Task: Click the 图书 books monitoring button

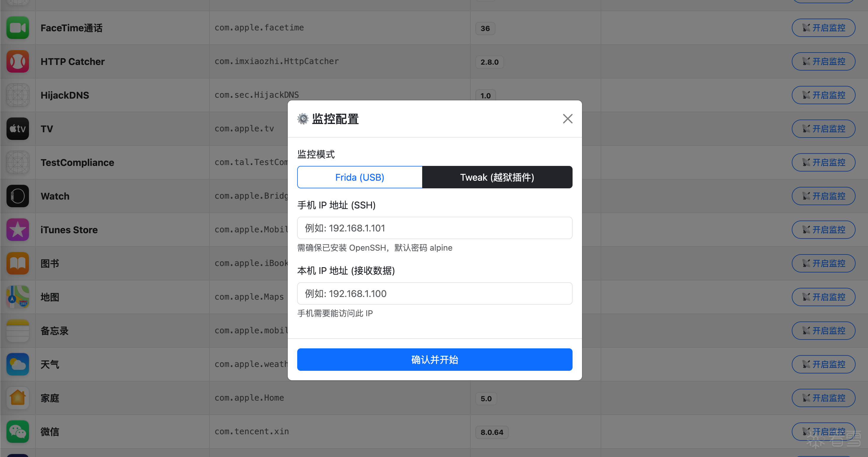Action: (x=823, y=263)
